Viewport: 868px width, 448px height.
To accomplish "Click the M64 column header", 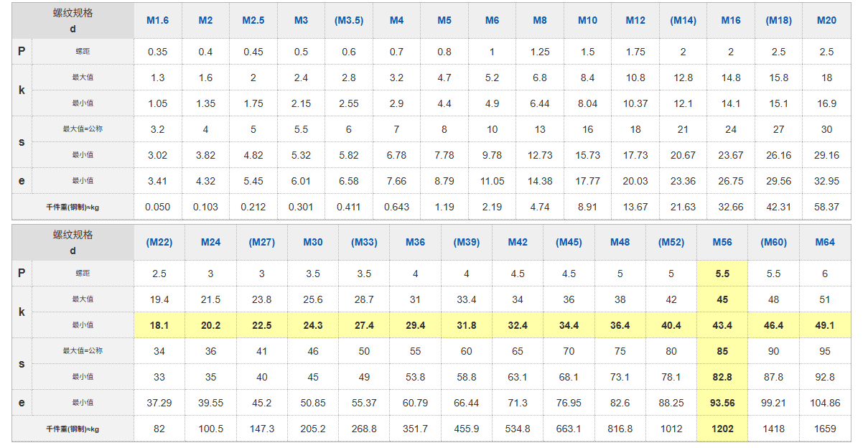I will click(825, 242).
